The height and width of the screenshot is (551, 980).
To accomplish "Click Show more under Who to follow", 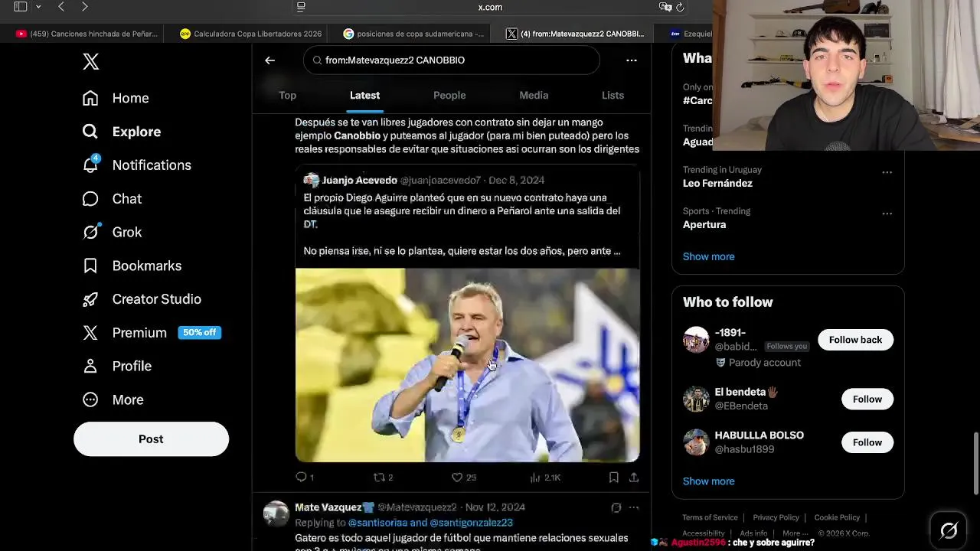I will tap(708, 481).
